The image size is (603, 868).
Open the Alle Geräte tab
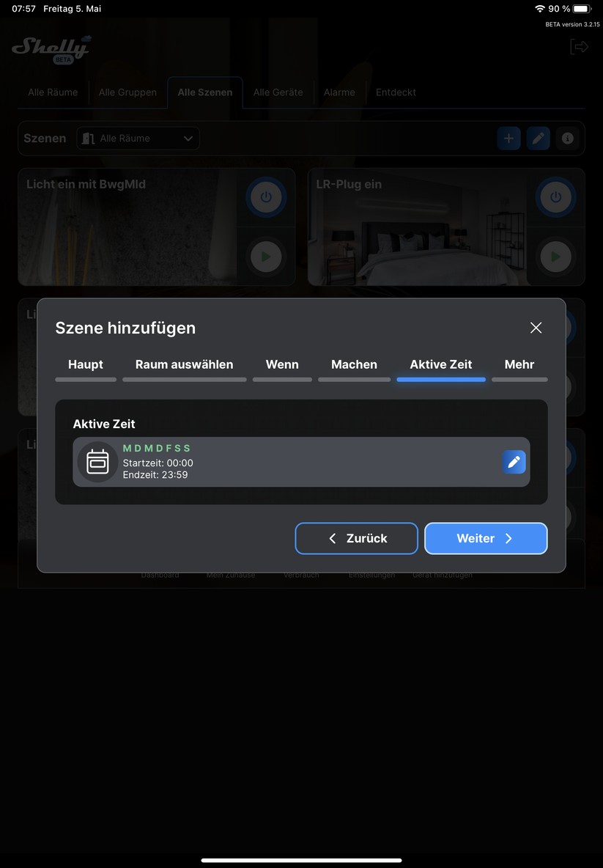tap(278, 92)
